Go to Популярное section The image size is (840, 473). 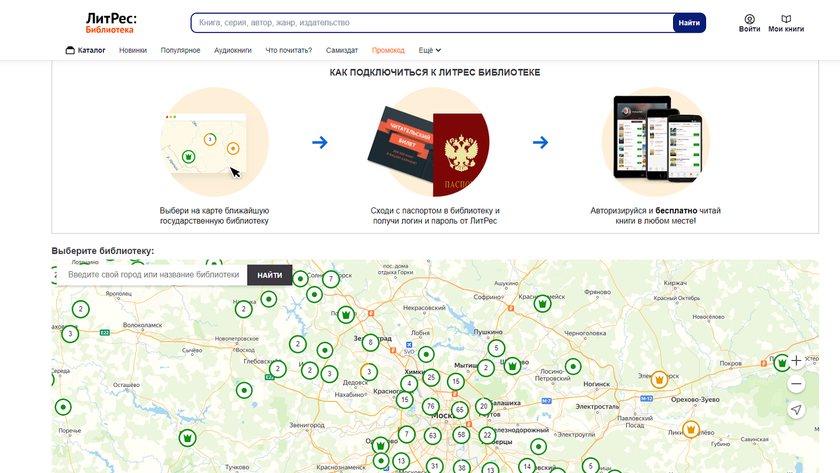point(180,50)
